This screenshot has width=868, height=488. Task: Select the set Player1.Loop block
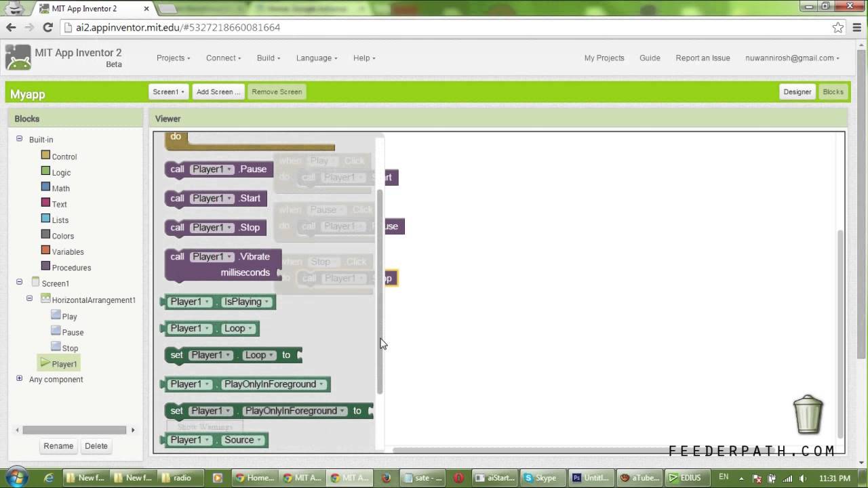232,355
